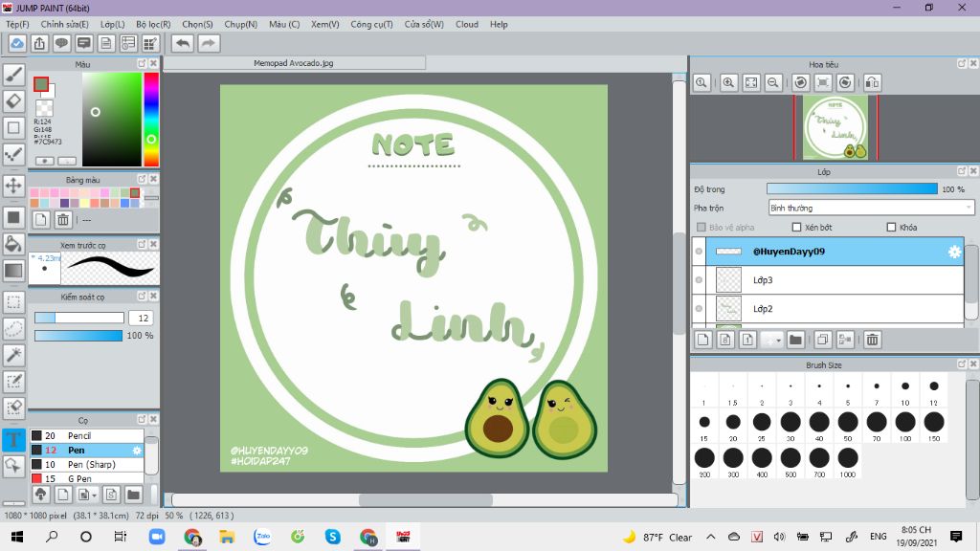980x551 pixels.
Task: Choose the Select Pen tool
Action: click(x=13, y=381)
